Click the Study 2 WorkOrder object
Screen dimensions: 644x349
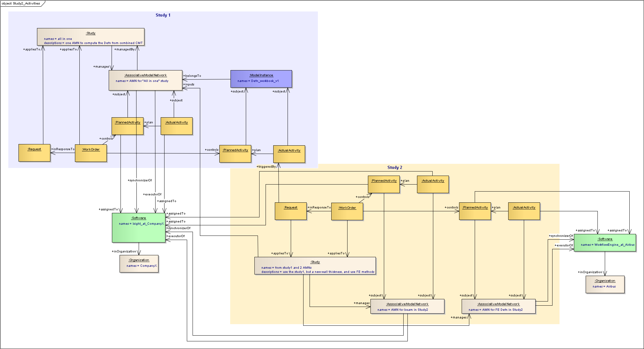coord(347,211)
